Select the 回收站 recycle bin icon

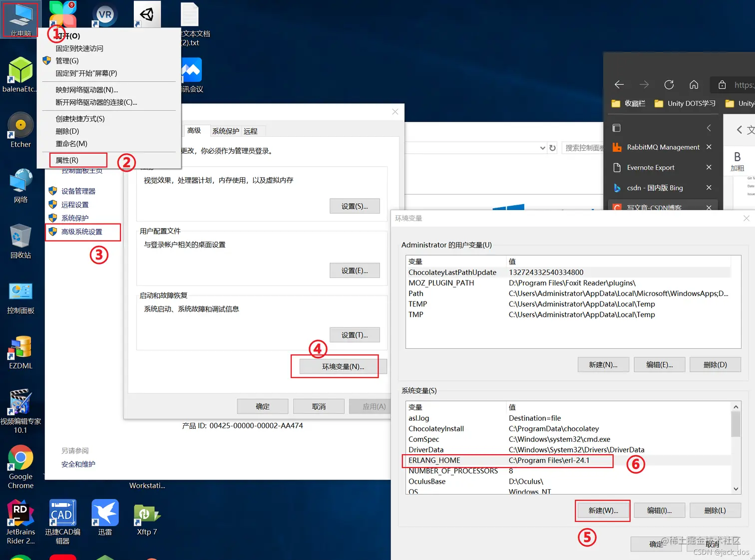[20, 241]
